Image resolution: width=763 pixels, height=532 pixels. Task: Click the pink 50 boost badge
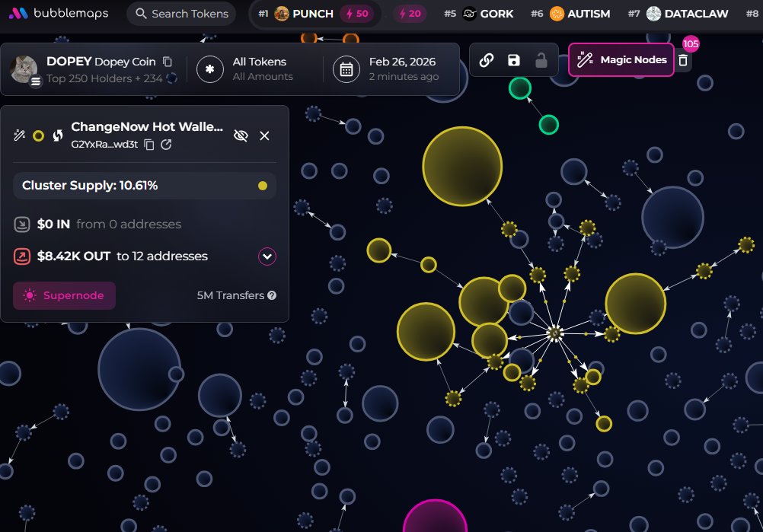[x=356, y=14]
